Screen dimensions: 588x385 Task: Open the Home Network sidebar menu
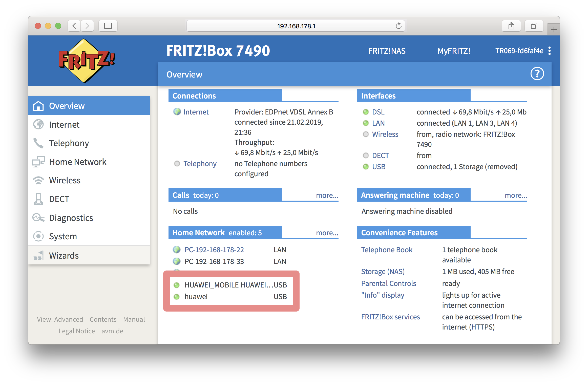pos(89,162)
